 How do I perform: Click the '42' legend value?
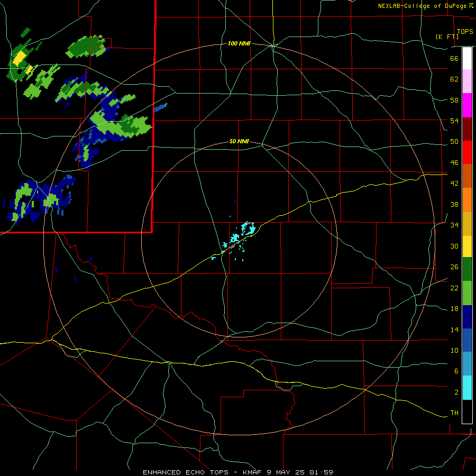tap(454, 184)
